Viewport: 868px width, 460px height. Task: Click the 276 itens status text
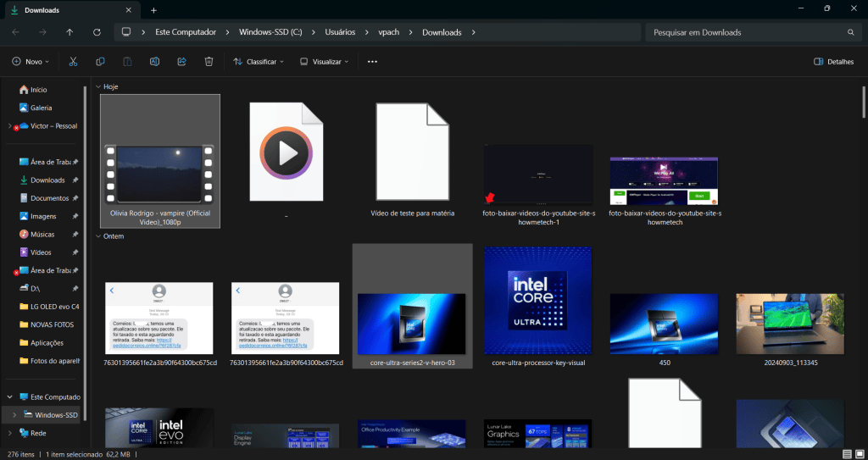click(x=20, y=454)
